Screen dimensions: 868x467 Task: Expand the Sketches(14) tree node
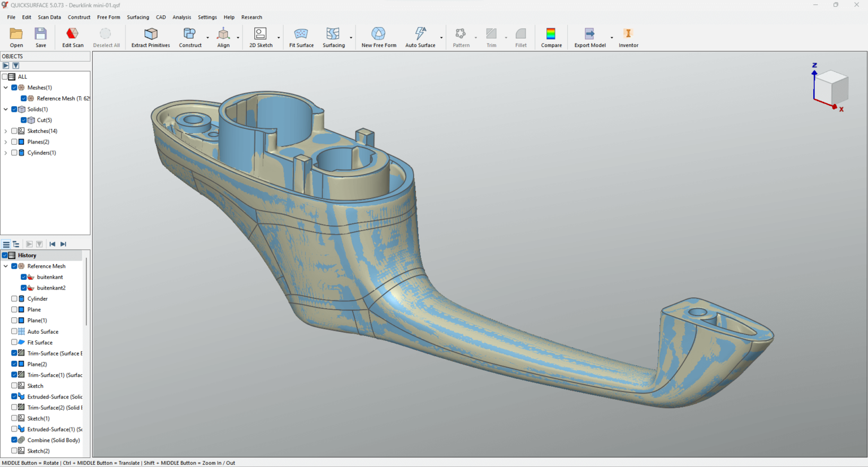(5, 131)
